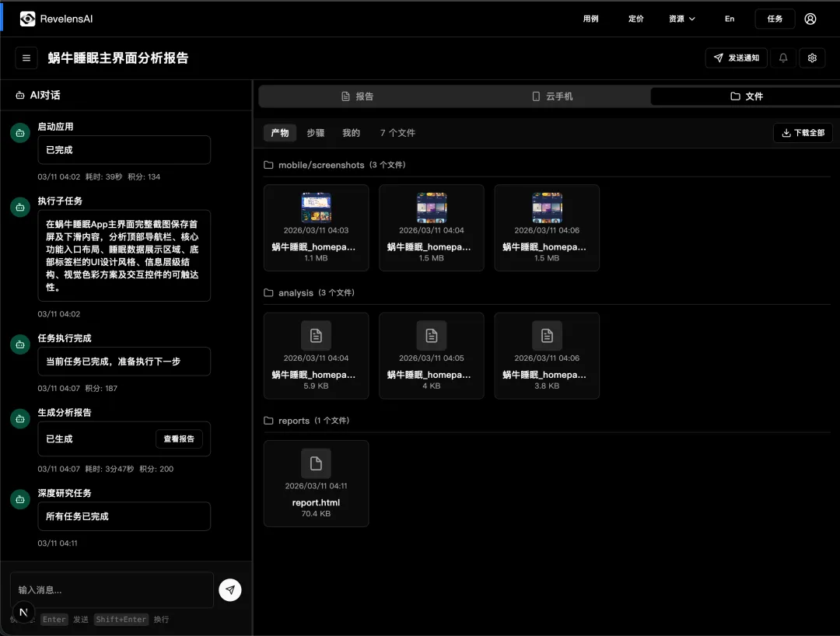Image resolution: width=840 pixels, height=636 pixels.
Task: Click the 已完成 status box
Action: click(x=124, y=150)
